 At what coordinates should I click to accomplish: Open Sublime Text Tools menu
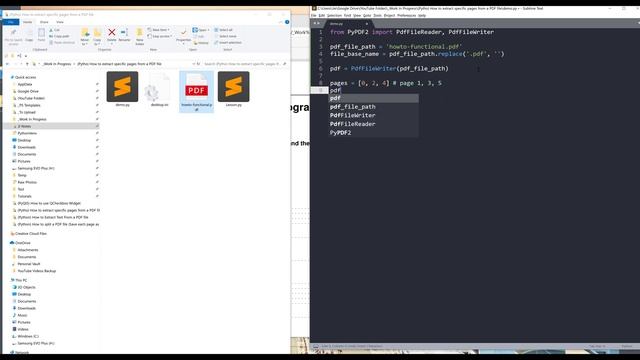pyautogui.click(x=378, y=16)
